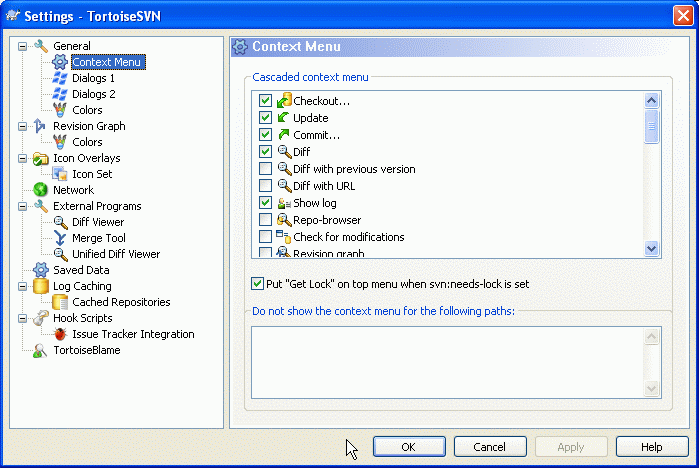Image resolution: width=699 pixels, height=468 pixels.
Task: Click the Hook Scripts icon
Action: (41, 318)
